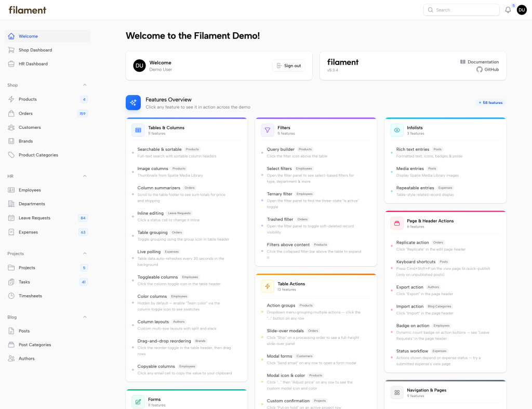Collapse the Blog section

(x=84, y=317)
